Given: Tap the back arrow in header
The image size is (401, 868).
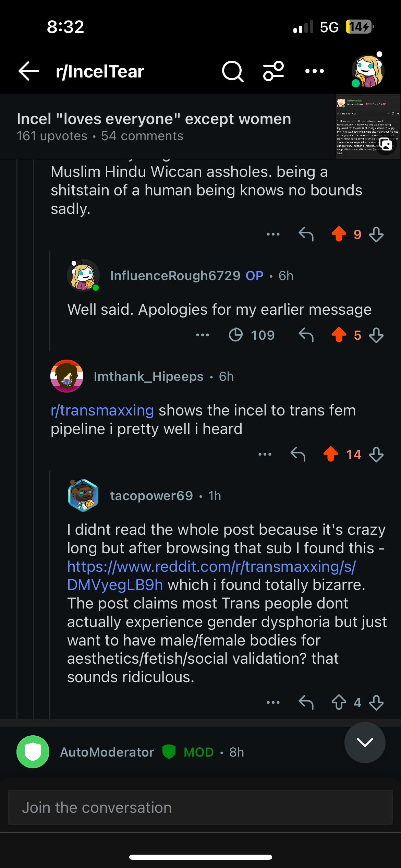Looking at the screenshot, I should click(29, 71).
